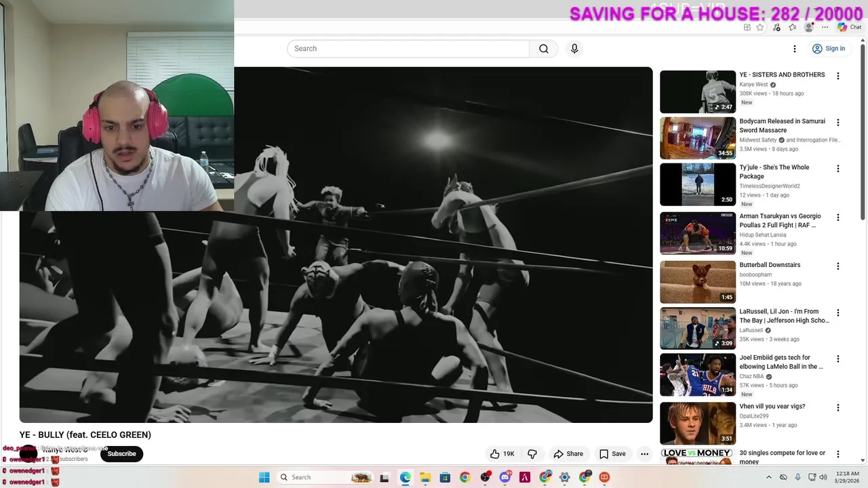Click boobopham channel name
This screenshot has width=868, height=488.
pyautogui.click(x=755, y=275)
